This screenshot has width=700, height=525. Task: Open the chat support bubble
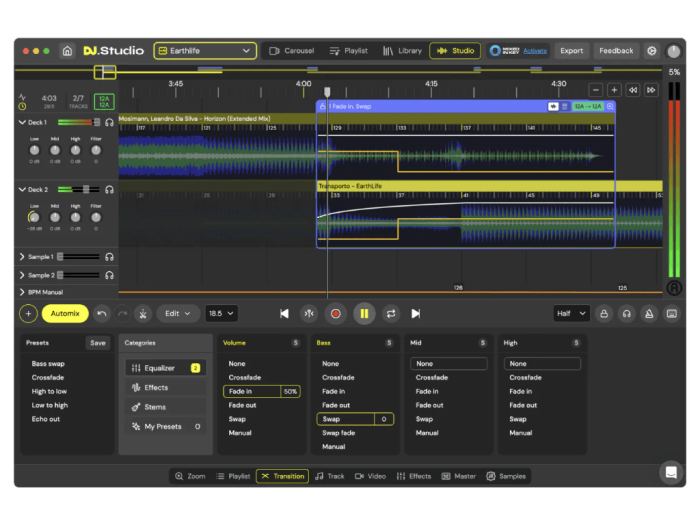click(671, 472)
